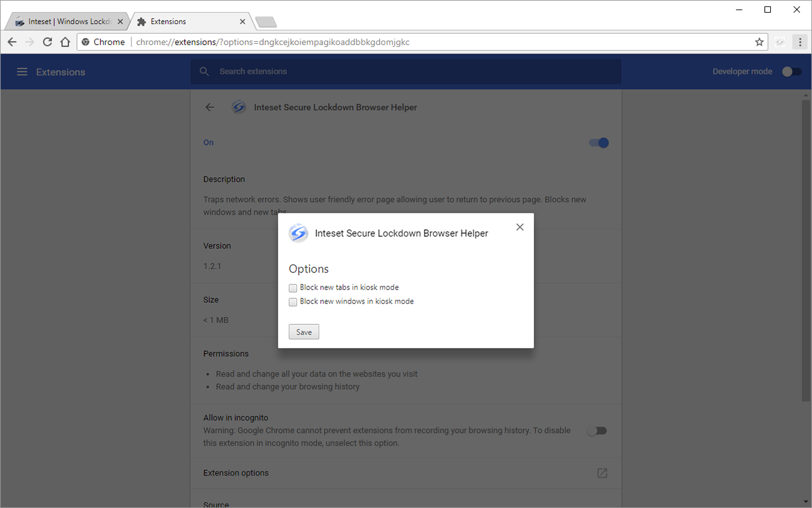
Task: Go back from extension details page
Action: click(210, 107)
